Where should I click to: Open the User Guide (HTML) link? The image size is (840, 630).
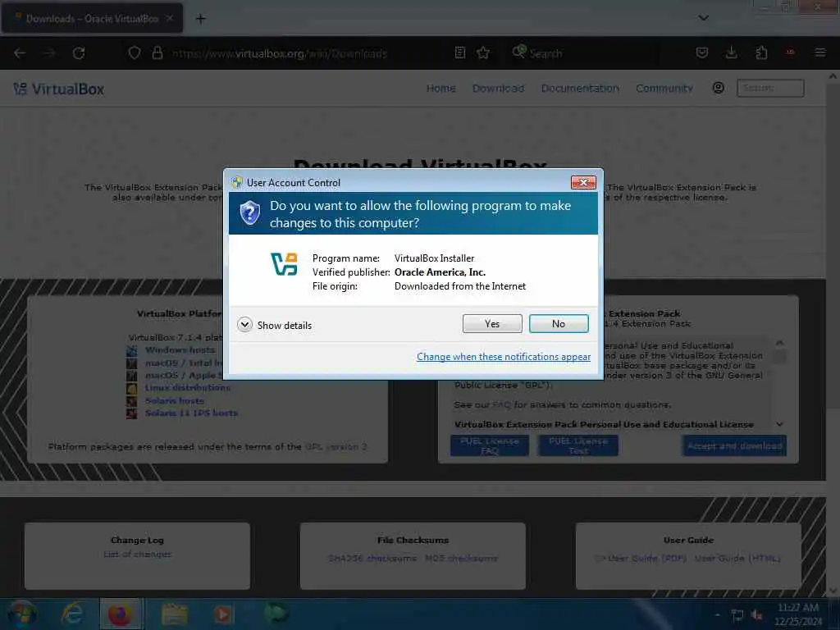(737, 558)
